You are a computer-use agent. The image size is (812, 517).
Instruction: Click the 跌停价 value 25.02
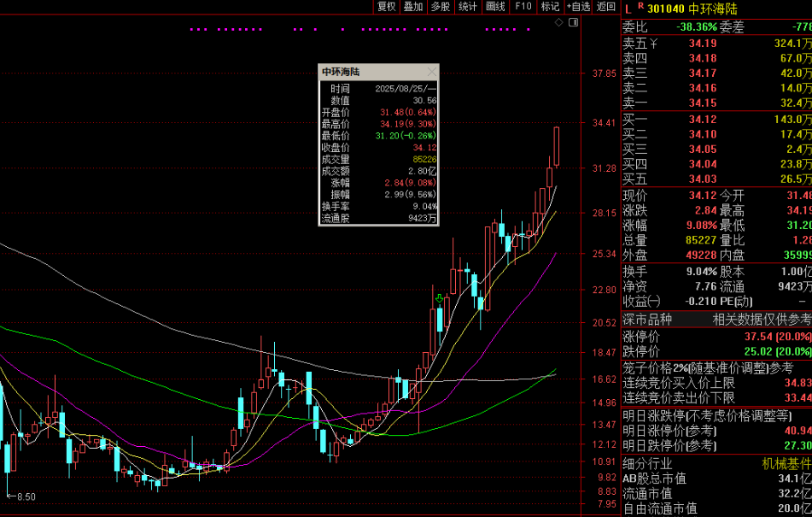tap(759, 352)
